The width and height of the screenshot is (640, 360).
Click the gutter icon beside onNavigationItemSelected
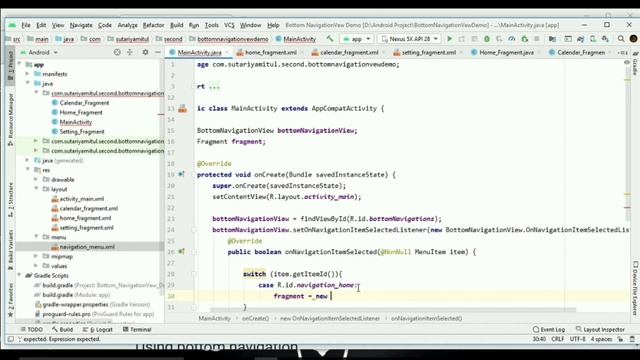click(x=181, y=251)
